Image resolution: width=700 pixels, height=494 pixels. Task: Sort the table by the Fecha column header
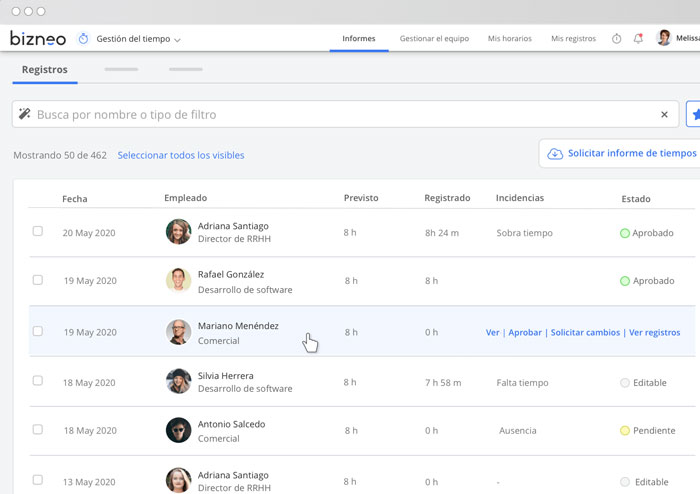click(75, 199)
